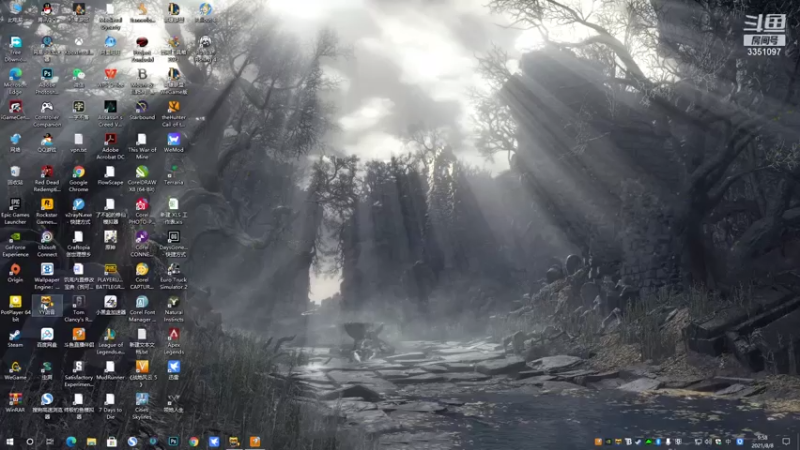Image resolution: width=800 pixels, height=450 pixels.
Task: Launch the Euro Truck Simulator 2 icon
Action: 173,276
